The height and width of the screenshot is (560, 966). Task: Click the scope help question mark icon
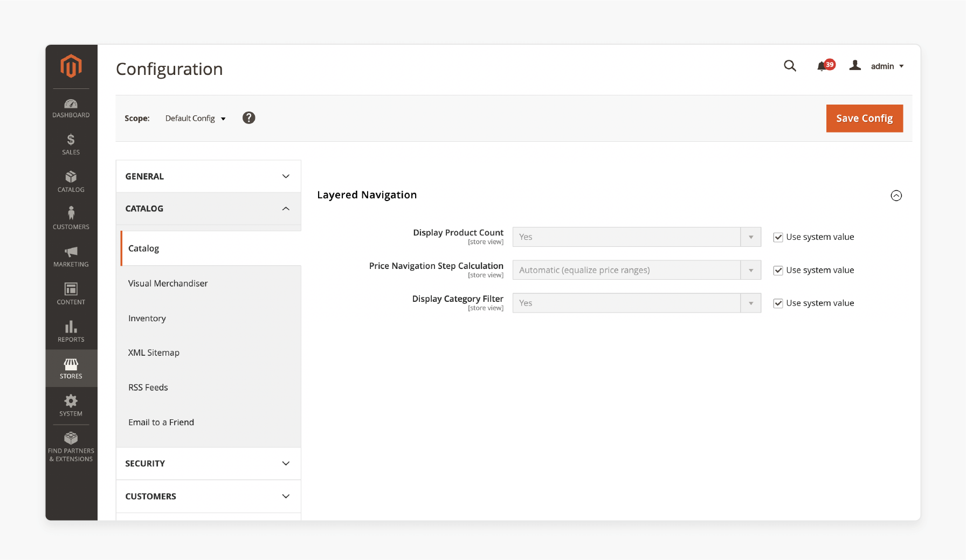[x=249, y=118]
